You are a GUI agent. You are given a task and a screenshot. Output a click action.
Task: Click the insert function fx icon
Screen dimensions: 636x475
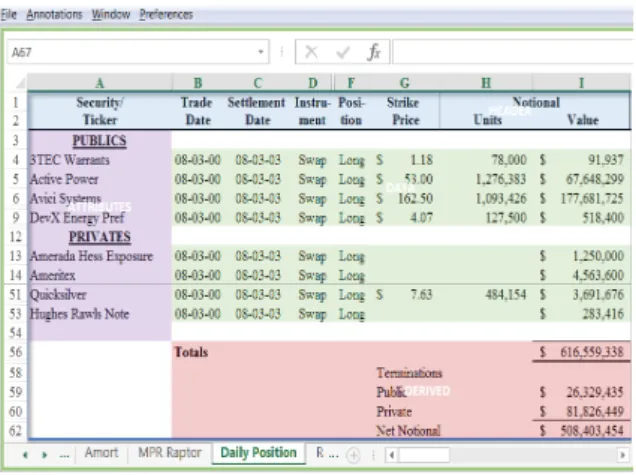pos(374,52)
